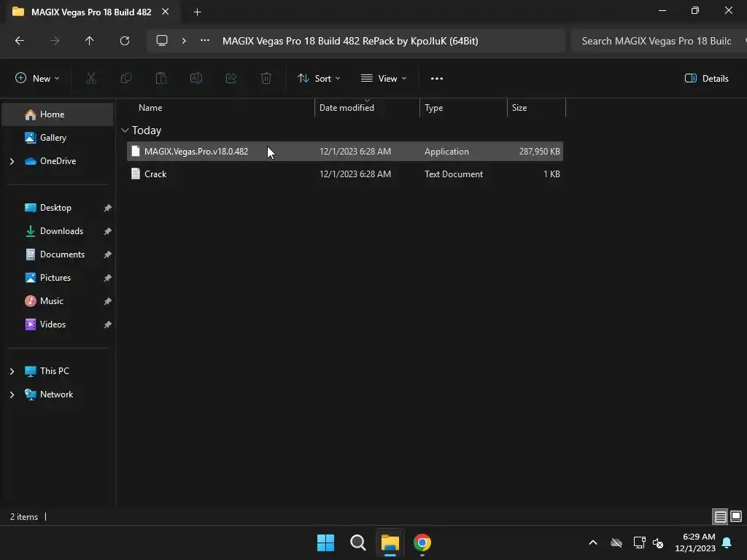Click the This PC monitor icon in address bar
747x560 pixels.
coord(162,41)
